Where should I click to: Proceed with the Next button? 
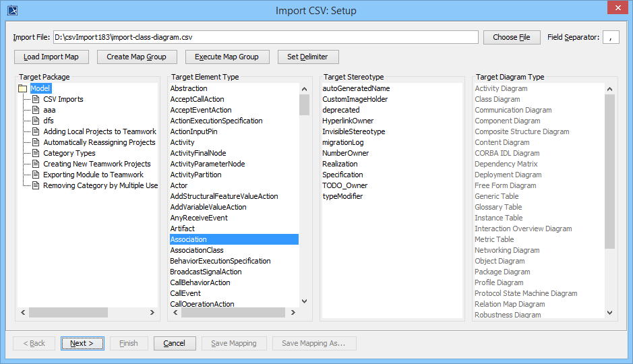(82, 343)
